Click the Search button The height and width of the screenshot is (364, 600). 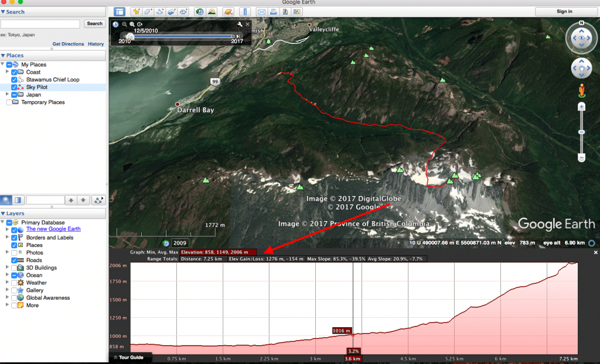tap(94, 23)
